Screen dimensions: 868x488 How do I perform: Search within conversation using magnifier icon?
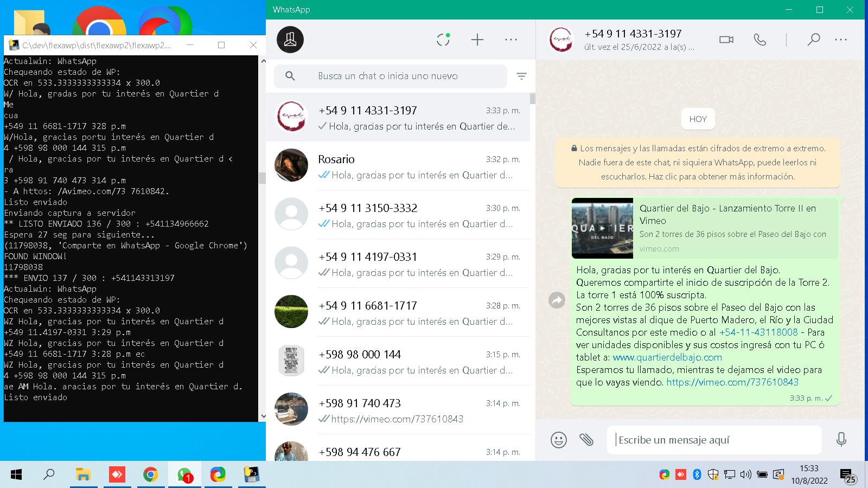(813, 40)
